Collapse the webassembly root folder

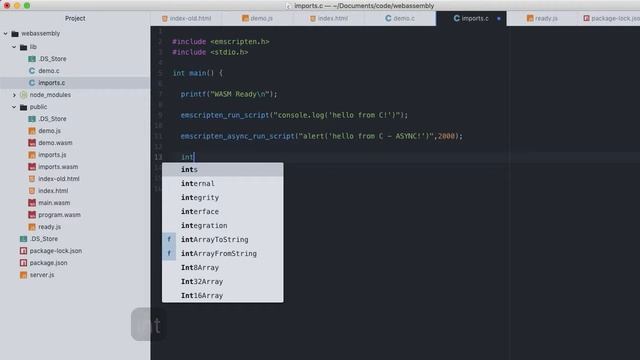click(6, 33)
